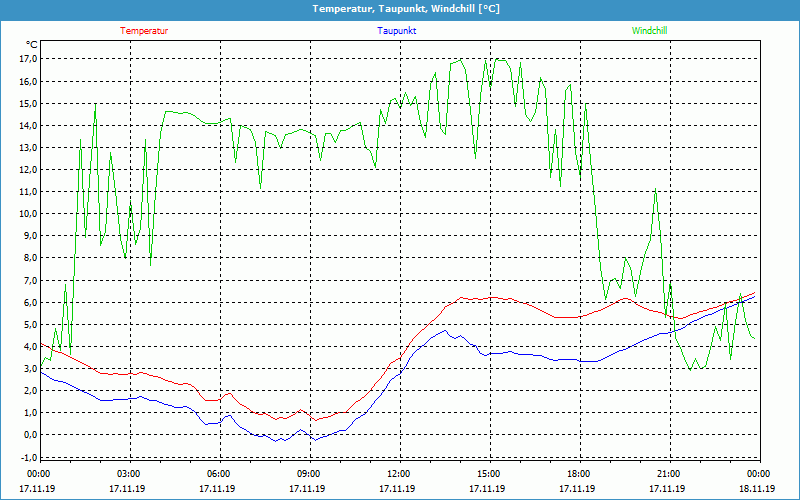Click the 3,0 y-axis value
This screenshot has width=800, height=500.
tap(31, 368)
